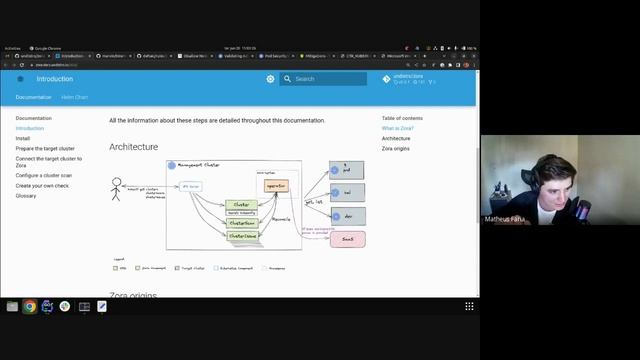This screenshot has height=360, width=640.
Task: Click the Architecture diagram image
Action: pyautogui.click(x=239, y=215)
